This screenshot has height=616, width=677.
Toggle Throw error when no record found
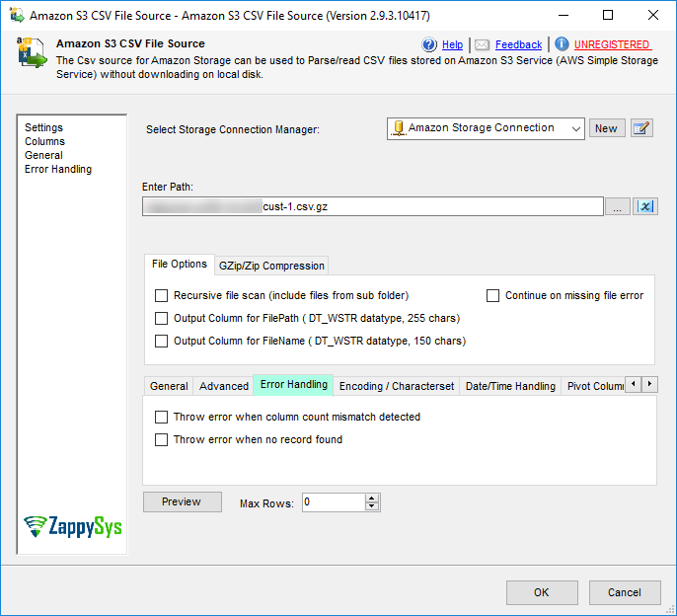[x=161, y=439]
